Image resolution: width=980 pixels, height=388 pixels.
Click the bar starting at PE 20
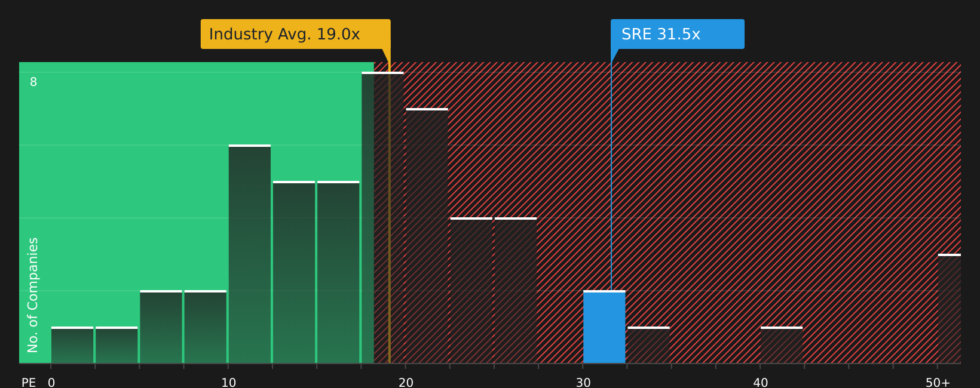point(427,236)
